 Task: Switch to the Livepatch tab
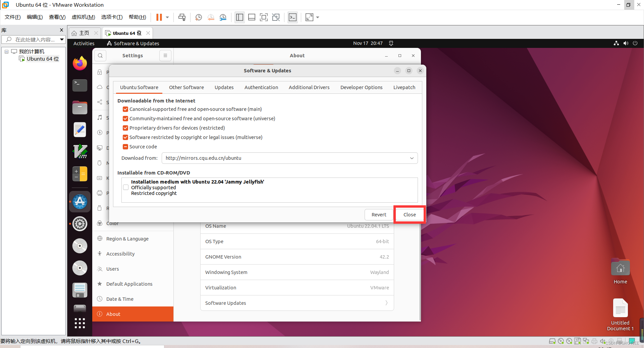tap(404, 87)
